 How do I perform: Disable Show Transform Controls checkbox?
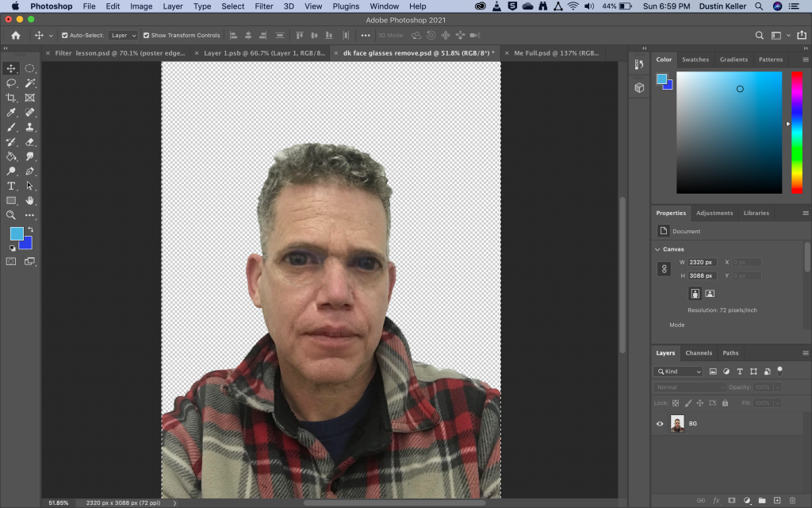(x=146, y=36)
